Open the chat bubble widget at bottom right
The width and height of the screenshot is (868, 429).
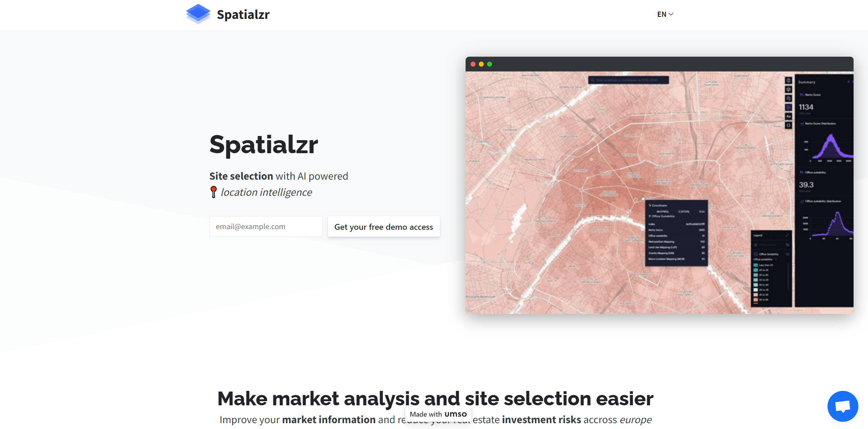[843, 406]
